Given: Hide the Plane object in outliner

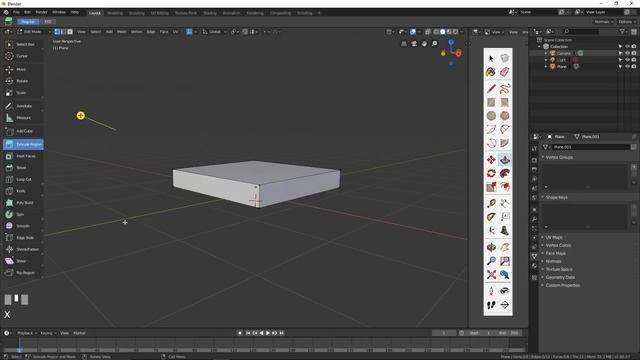Looking at the screenshot, I should tap(627, 66).
